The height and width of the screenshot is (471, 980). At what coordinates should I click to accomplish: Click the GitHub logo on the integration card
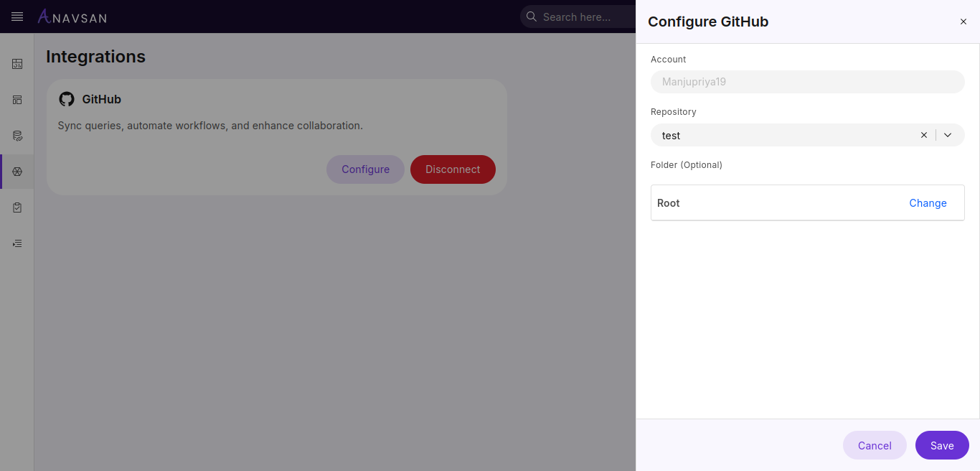(x=67, y=99)
